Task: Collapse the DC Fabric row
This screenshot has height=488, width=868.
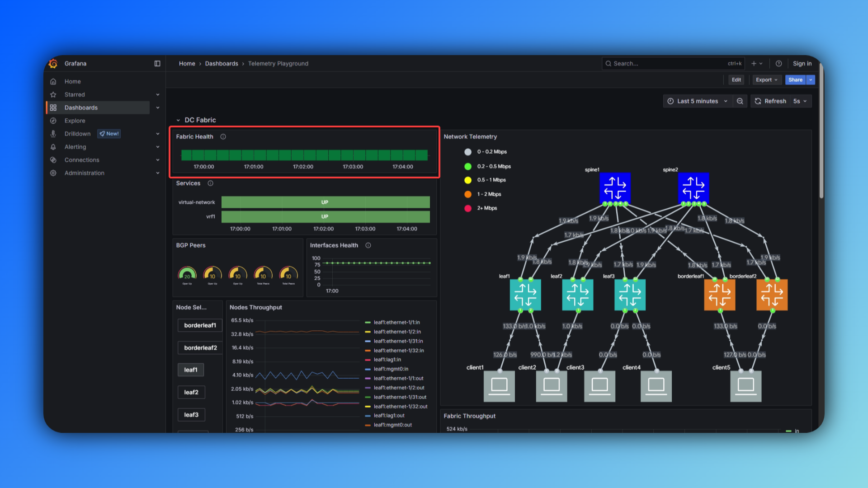Action: pyautogui.click(x=178, y=120)
